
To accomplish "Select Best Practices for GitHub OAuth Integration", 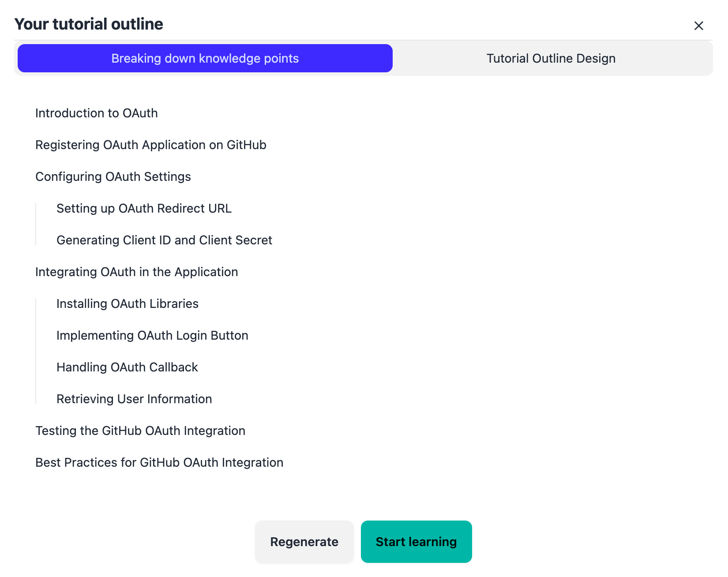I will click(x=159, y=463).
